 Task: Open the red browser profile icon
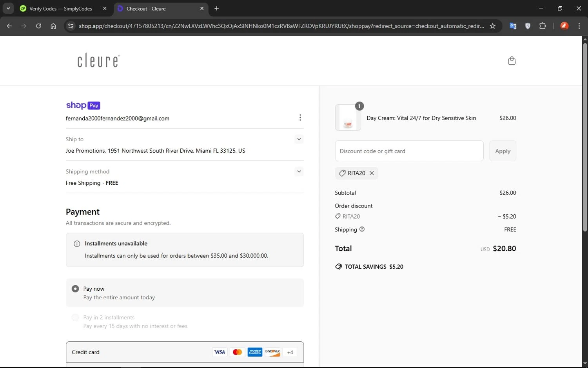point(564,26)
